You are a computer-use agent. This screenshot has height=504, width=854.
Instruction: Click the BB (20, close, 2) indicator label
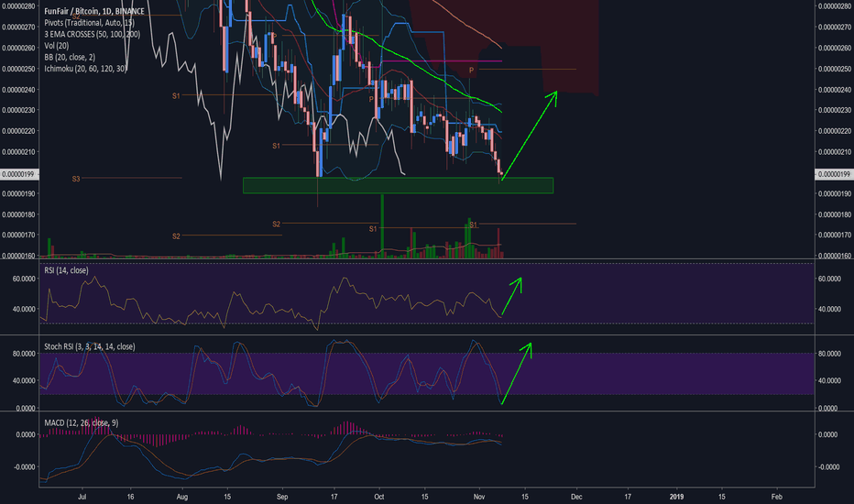70,57
